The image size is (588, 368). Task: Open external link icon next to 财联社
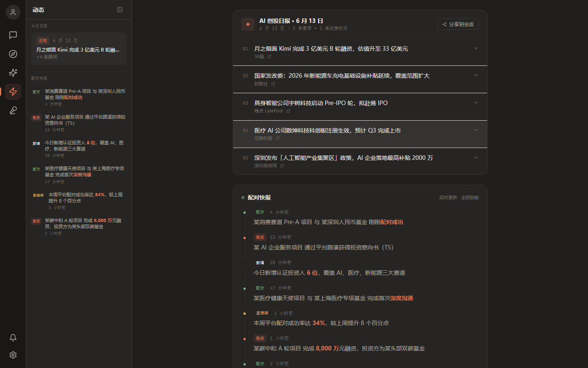coord(273,84)
